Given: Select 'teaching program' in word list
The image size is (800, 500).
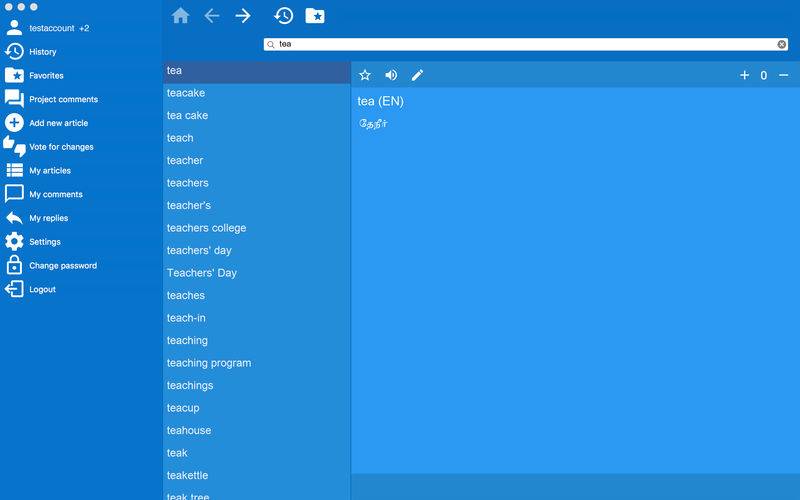Looking at the screenshot, I should (209, 363).
